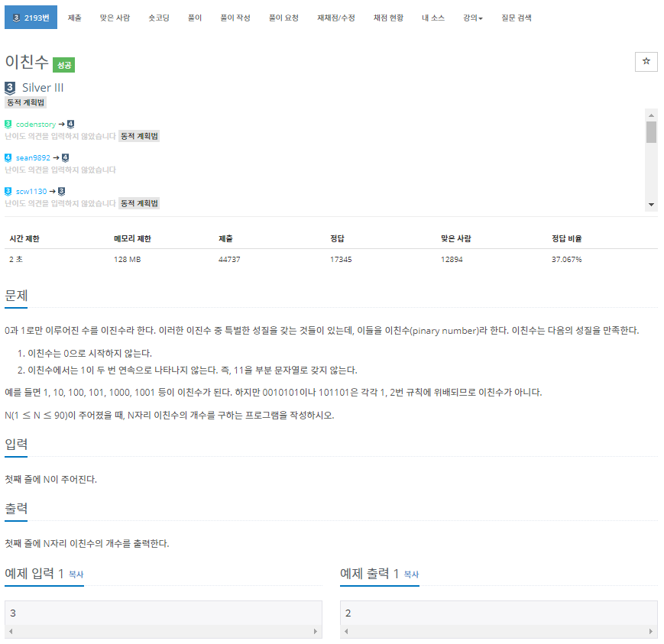Click the 동적 계획법 tag under Silver III
This screenshot has height=644, width=664.
pos(25,102)
